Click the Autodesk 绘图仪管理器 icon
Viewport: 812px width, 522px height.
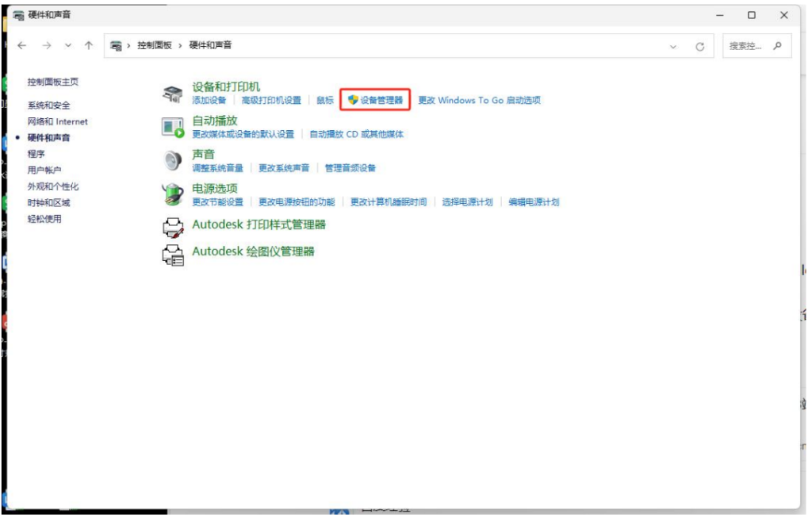pyautogui.click(x=172, y=254)
